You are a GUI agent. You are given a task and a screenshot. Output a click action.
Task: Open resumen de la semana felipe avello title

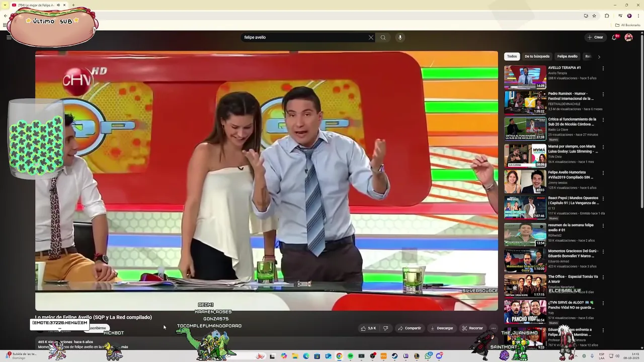[x=571, y=227]
